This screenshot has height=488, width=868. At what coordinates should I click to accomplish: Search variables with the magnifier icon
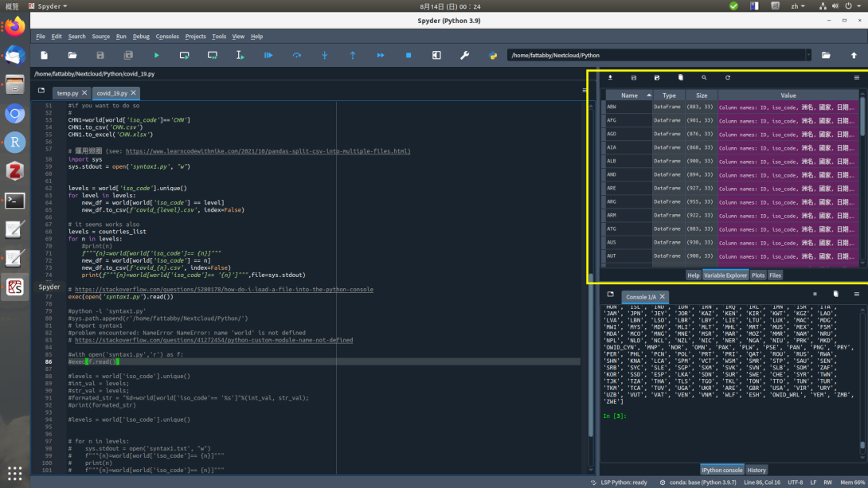pos(704,78)
